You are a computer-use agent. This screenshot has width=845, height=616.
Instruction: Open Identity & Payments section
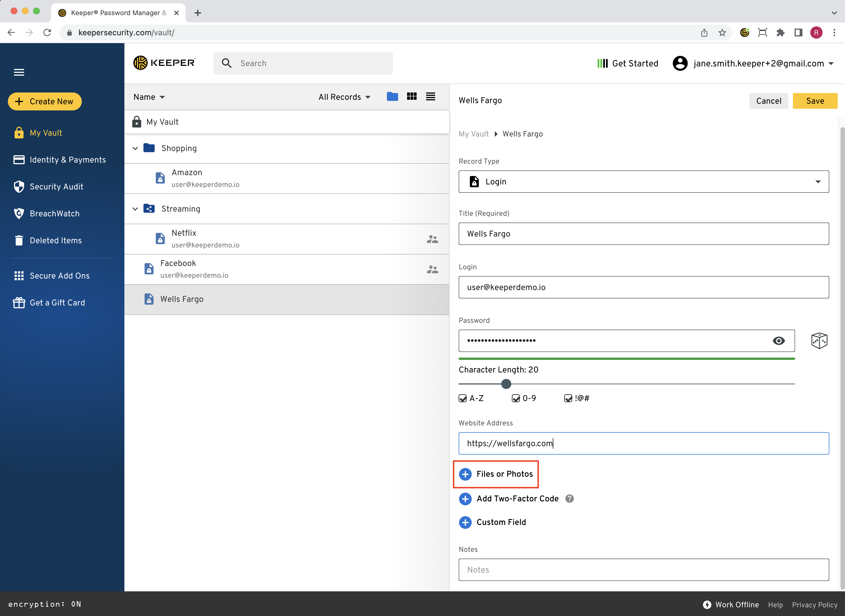click(59, 159)
